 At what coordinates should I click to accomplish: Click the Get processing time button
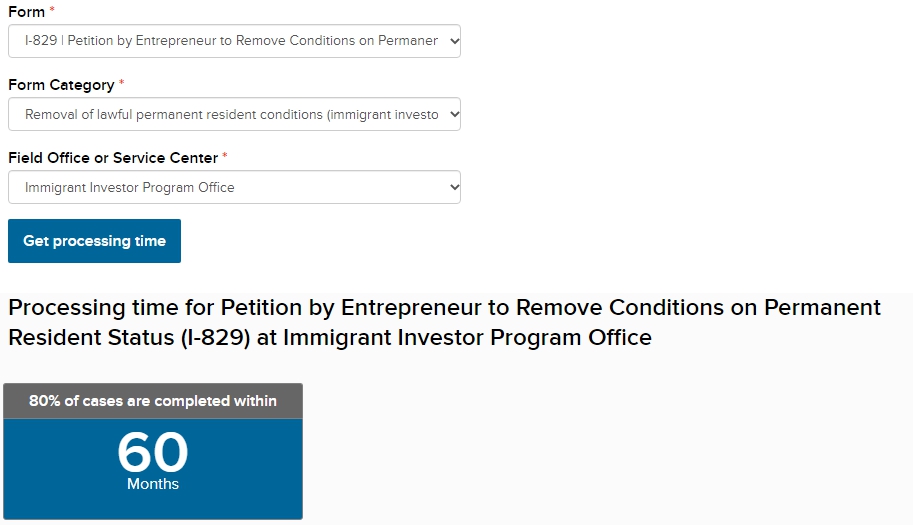94,241
